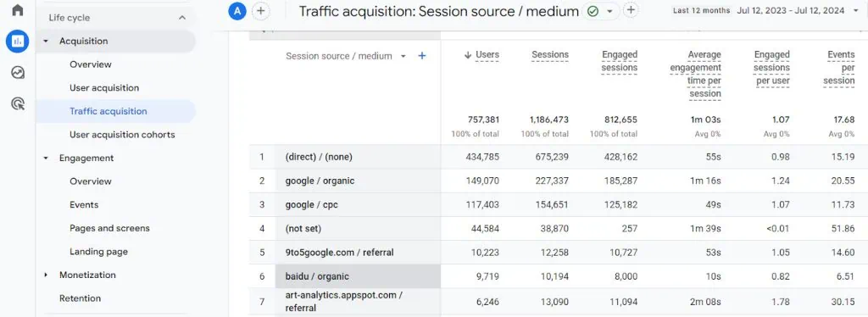Click the 'google / cpc' row

pyautogui.click(x=558, y=205)
